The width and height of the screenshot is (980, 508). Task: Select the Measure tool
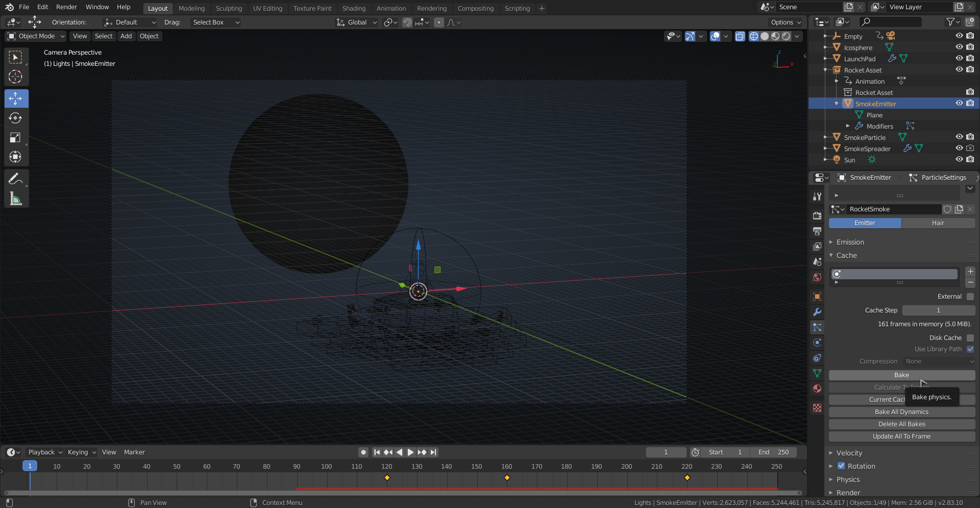tap(16, 199)
